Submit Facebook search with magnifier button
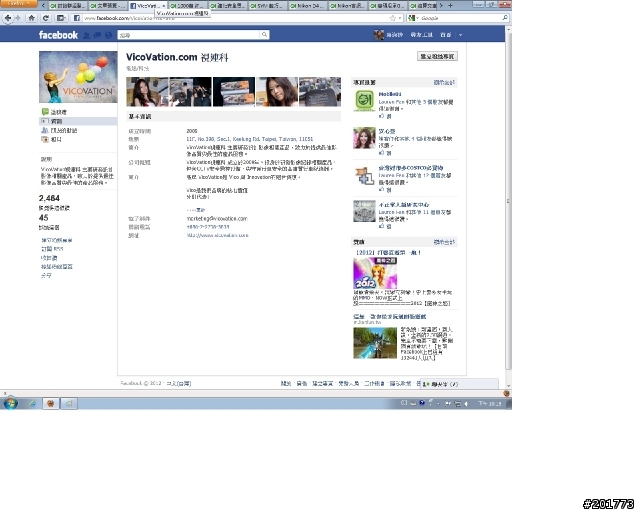 (x=264, y=35)
